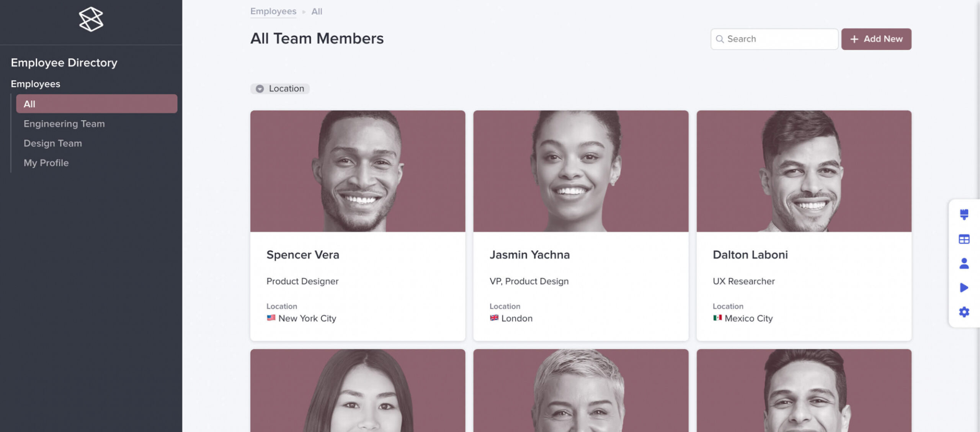980x432 pixels.
Task: Click the Employees breadcrumb link
Action: (x=273, y=11)
